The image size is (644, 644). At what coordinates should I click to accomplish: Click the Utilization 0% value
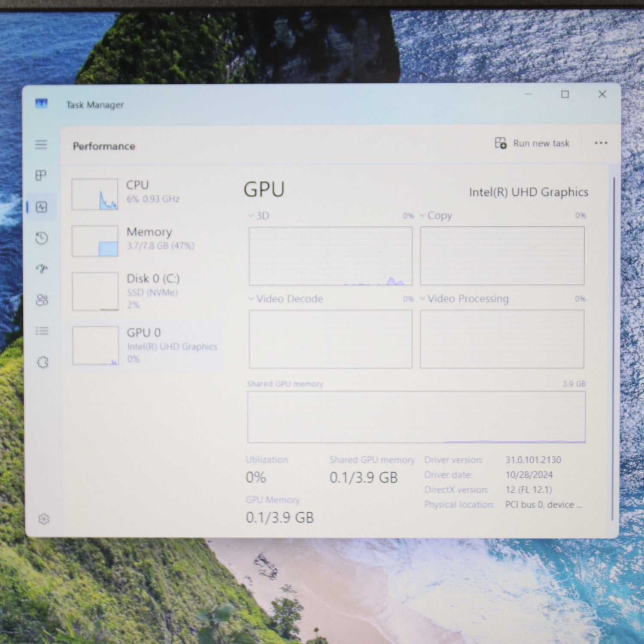(x=256, y=477)
